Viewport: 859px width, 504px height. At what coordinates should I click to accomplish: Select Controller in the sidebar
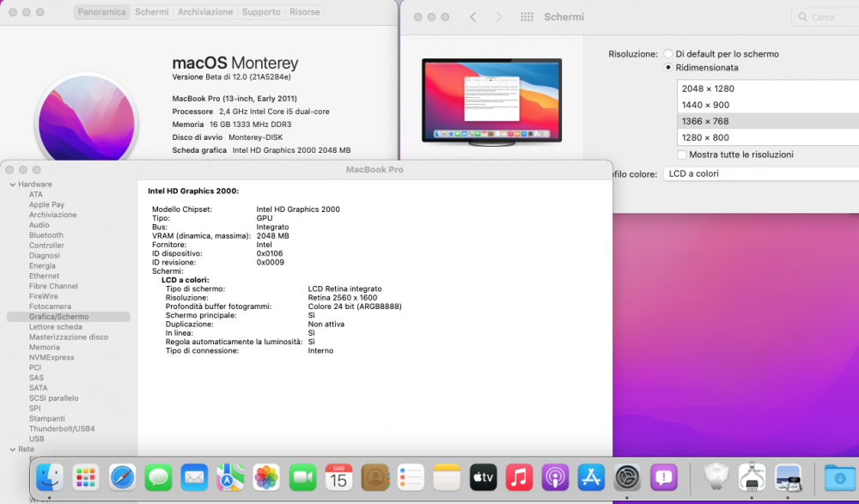tap(46, 246)
